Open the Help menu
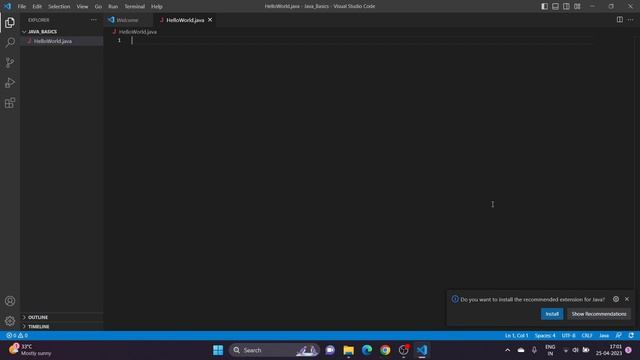 [x=157, y=6]
